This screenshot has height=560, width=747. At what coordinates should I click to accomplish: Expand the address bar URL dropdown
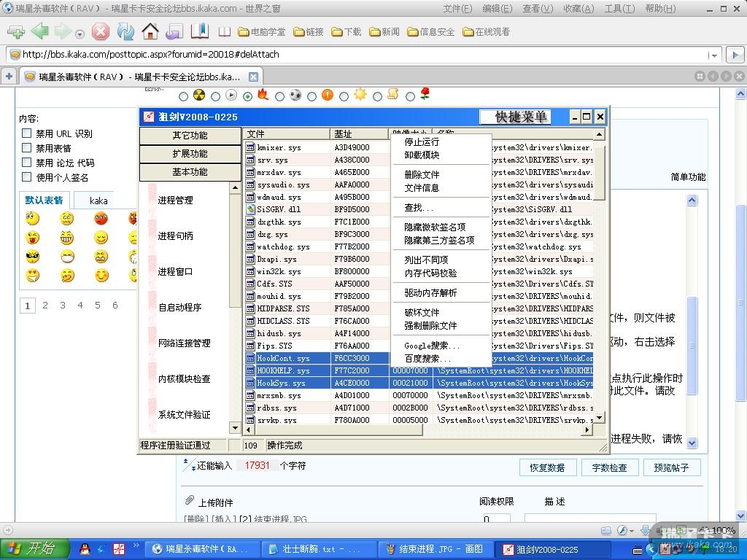pyautogui.click(x=714, y=55)
